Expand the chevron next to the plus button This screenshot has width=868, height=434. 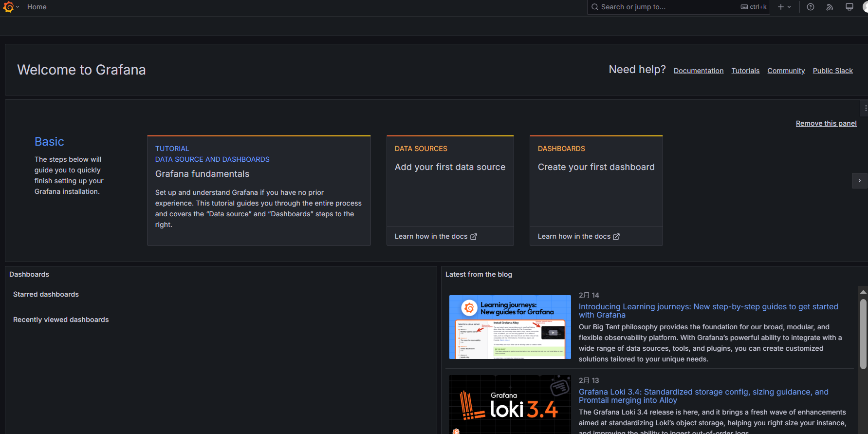tap(789, 7)
